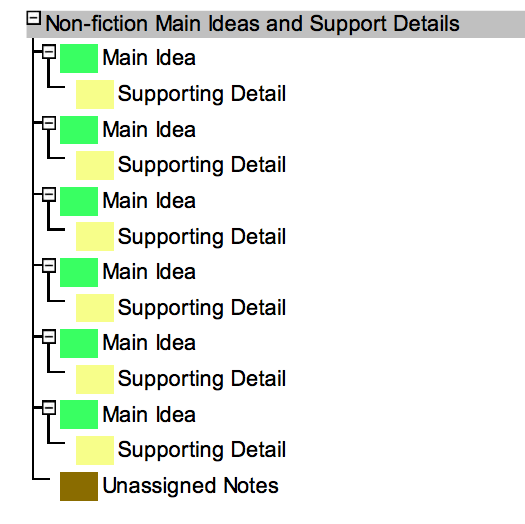Select the third Supporting Detail label
This screenshot has width=525, height=524.
coord(202,237)
